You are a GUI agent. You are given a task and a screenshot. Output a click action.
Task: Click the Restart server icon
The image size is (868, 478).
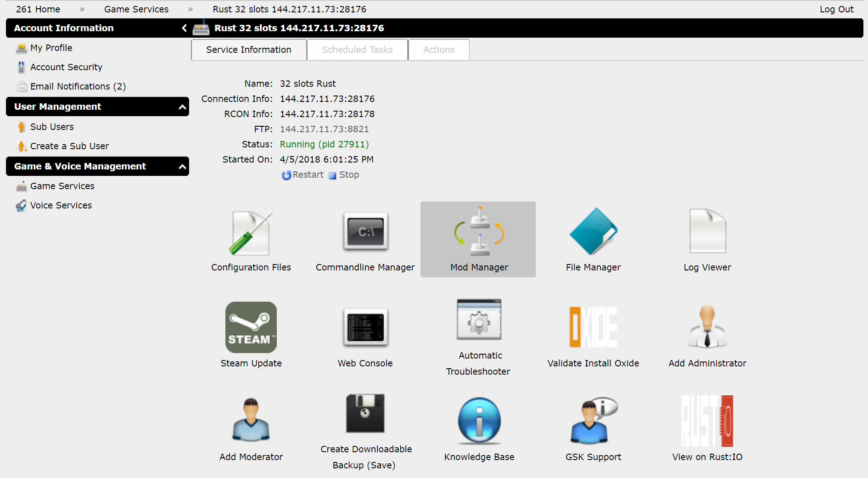click(x=286, y=175)
